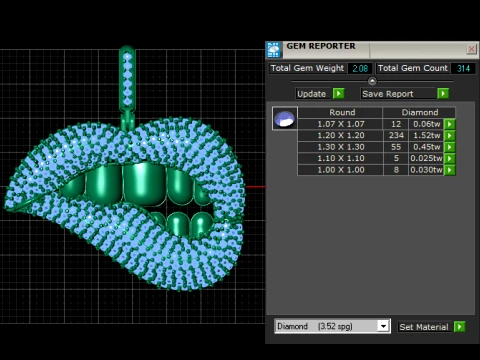
Task: Click the green arrow for 1.07 X 1.07 row
Action: 450,124
